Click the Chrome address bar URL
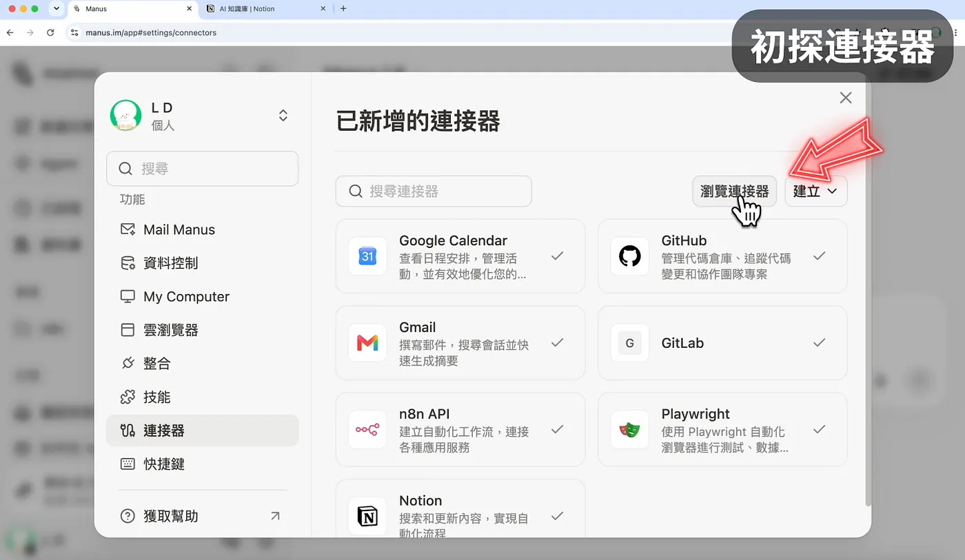 click(x=151, y=32)
